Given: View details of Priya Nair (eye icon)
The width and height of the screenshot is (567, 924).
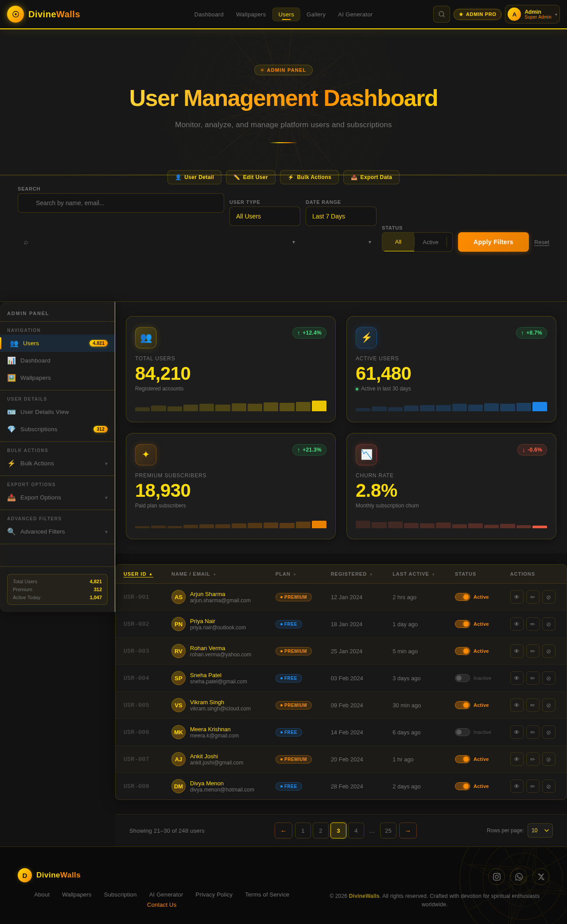Looking at the screenshot, I should (517, 624).
